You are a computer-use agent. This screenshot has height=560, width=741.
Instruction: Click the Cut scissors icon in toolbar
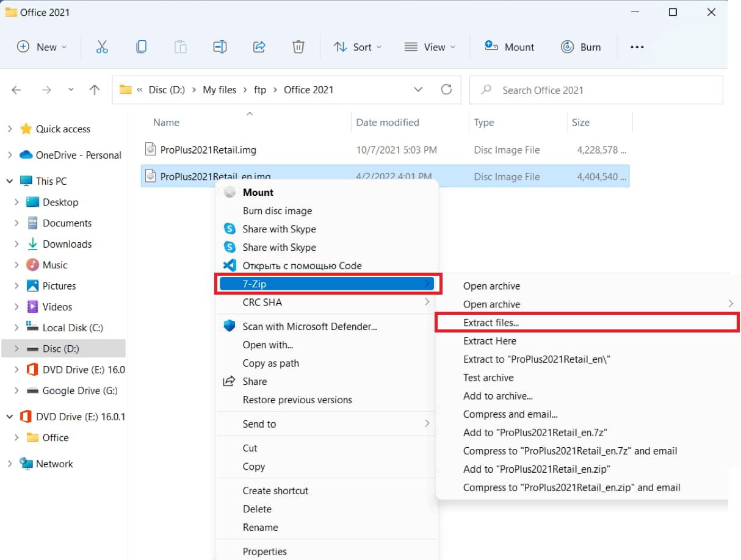102,47
